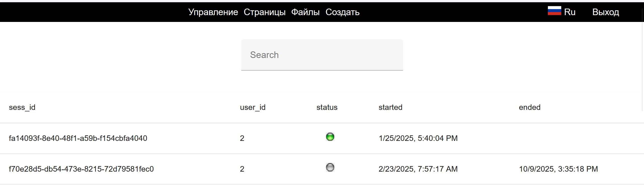Viewport: 644px width, 187px height.
Task: Click the Russian flag icon
Action: [x=554, y=11]
